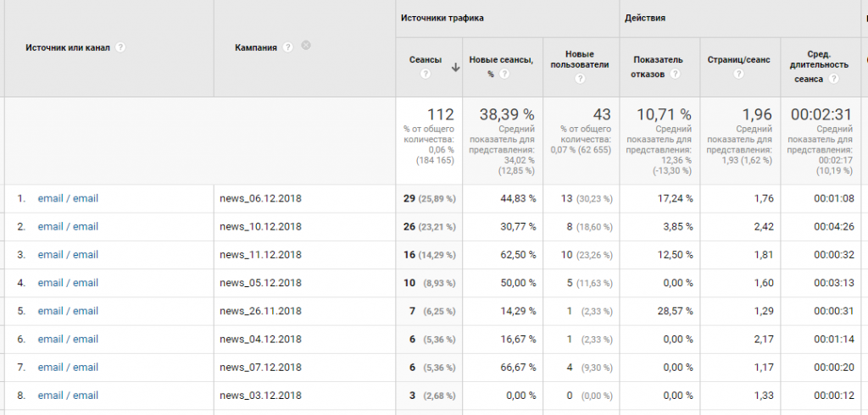The width and height of the screenshot is (868, 415).
Task: Select campaign news_03.12.2018 cell
Action: pyautogui.click(x=260, y=396)
